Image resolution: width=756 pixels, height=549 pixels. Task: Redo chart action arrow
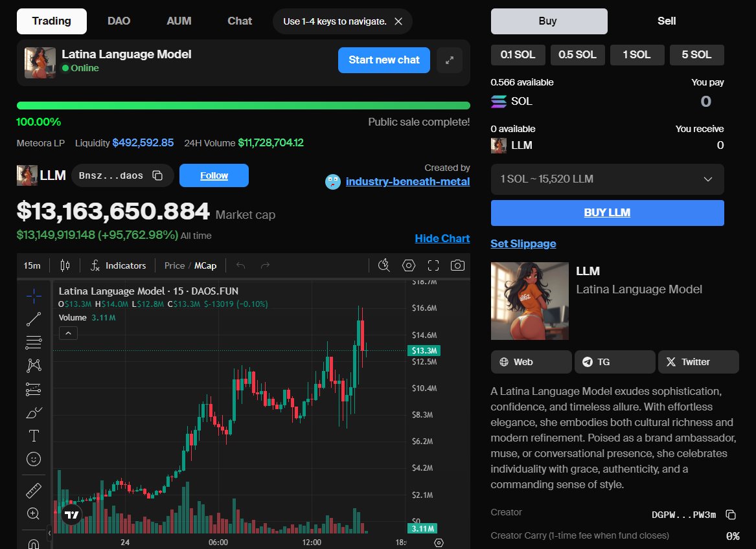coord(265,265)
